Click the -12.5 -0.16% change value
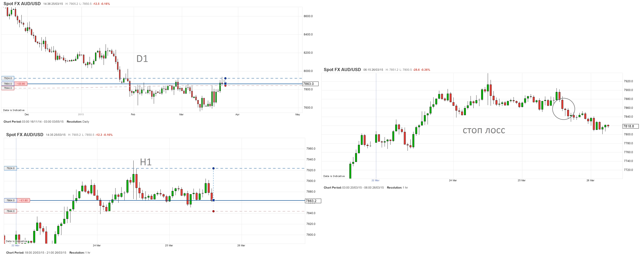 tap(101, 4)
